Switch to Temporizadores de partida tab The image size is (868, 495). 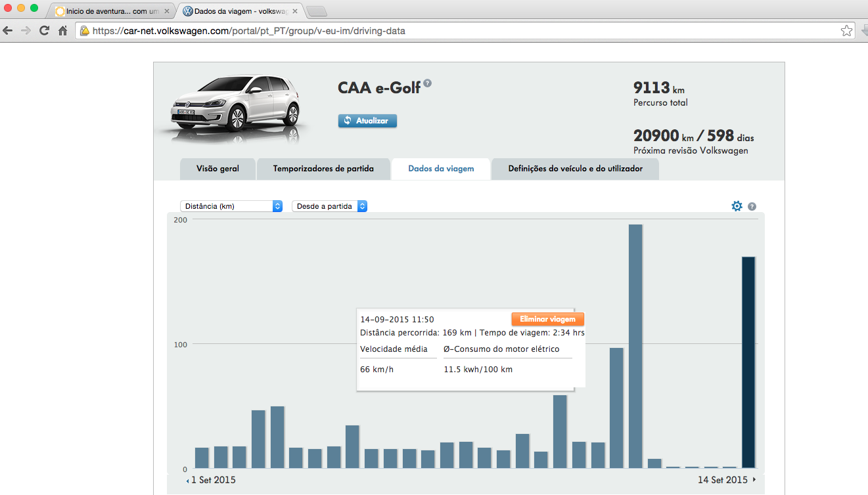[323, 169]
